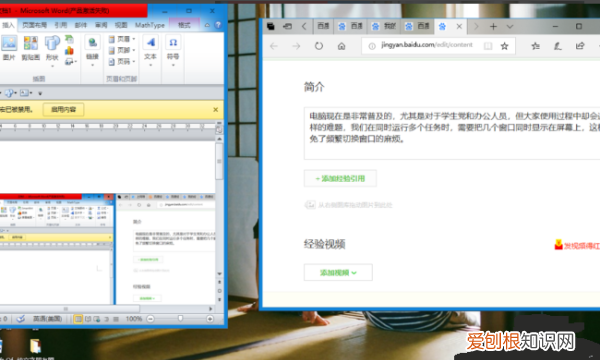600x360 pixels.
Task: Switch to the 我的 browser tab
Action: point(384,26)
